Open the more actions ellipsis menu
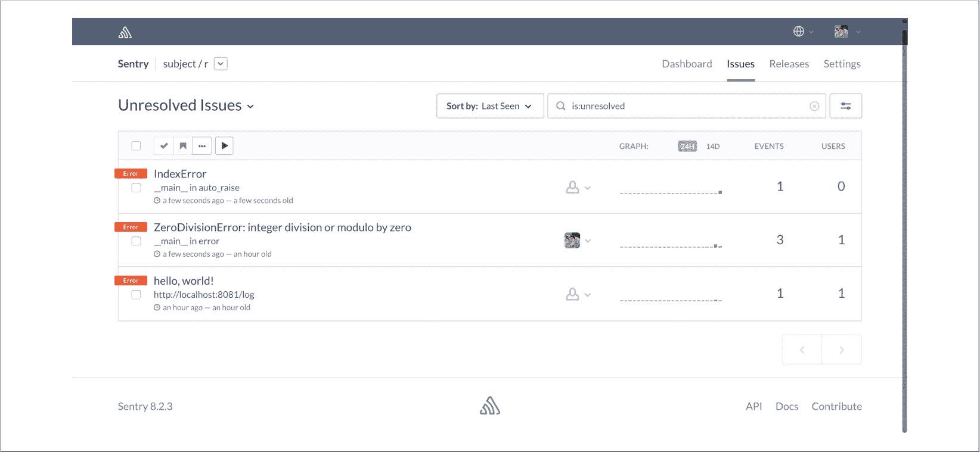Image resolution: width=980 pixels, height=452 pixels. (x=202, y=146)
